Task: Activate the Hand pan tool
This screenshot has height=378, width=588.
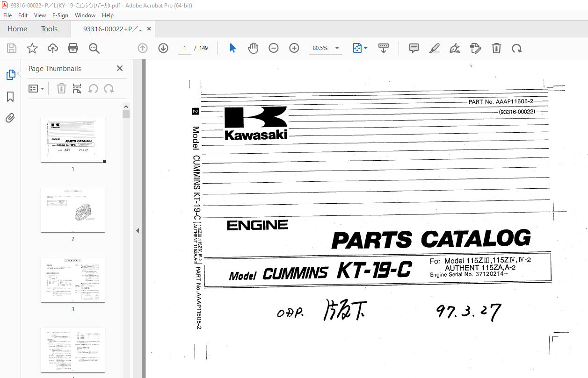Action: (x=253, y=48)
